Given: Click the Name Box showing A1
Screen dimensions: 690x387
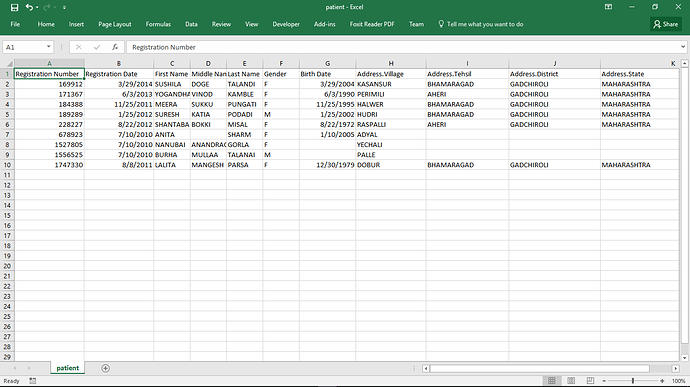Looking at the screenshot, I should coord(23,47).
